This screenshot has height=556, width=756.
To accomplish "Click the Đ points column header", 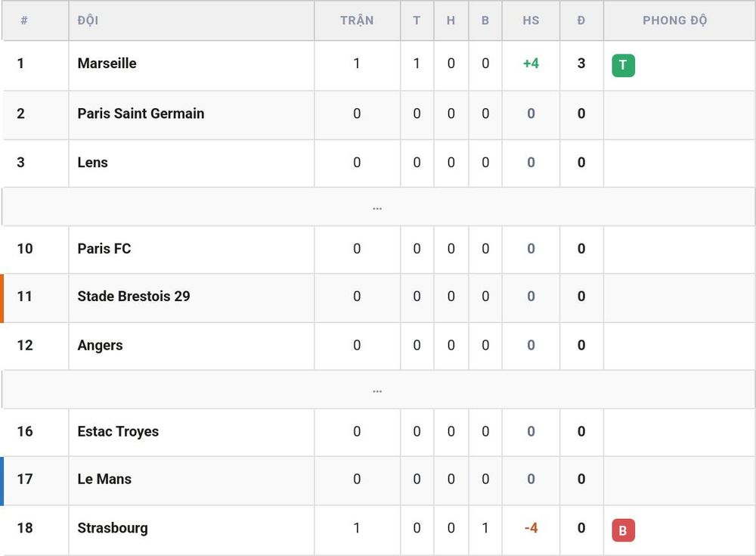I will (x=581, y=20).
